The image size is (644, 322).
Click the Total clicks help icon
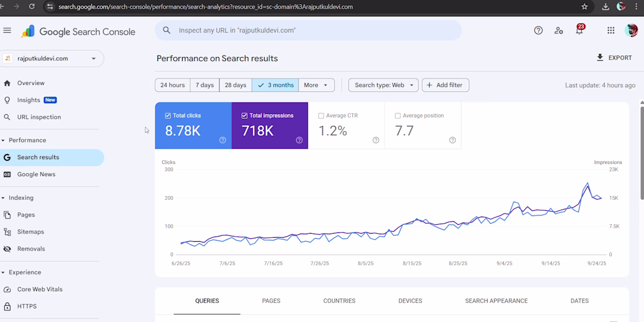(222, 140)
